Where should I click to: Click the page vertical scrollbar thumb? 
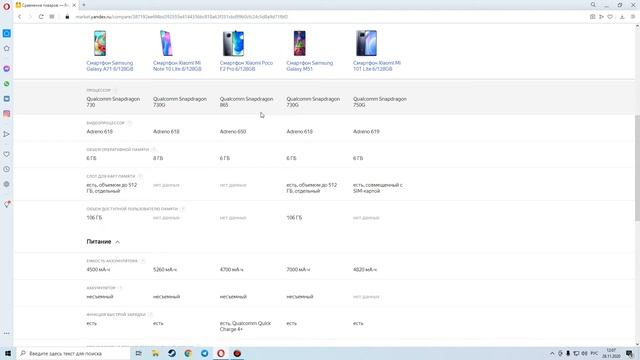coord(637,169)
